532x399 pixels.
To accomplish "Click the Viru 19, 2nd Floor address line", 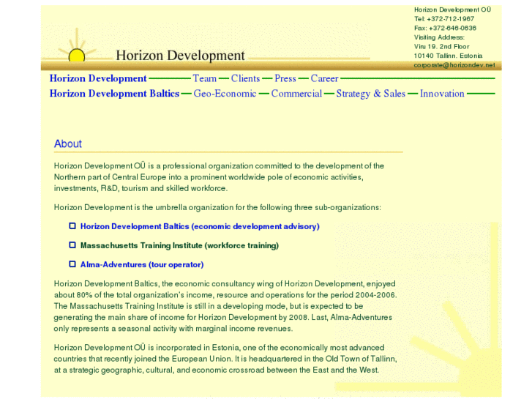I will click(441, 47).
